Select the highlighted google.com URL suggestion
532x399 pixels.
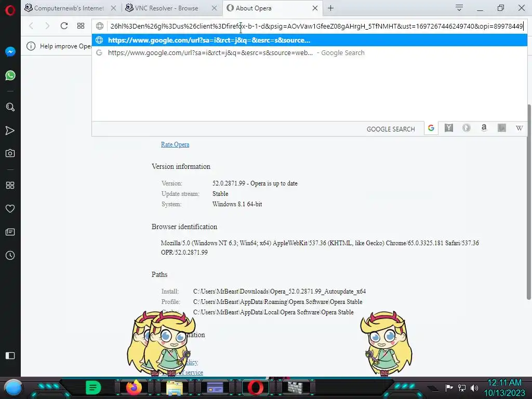(x=310, y=40)
